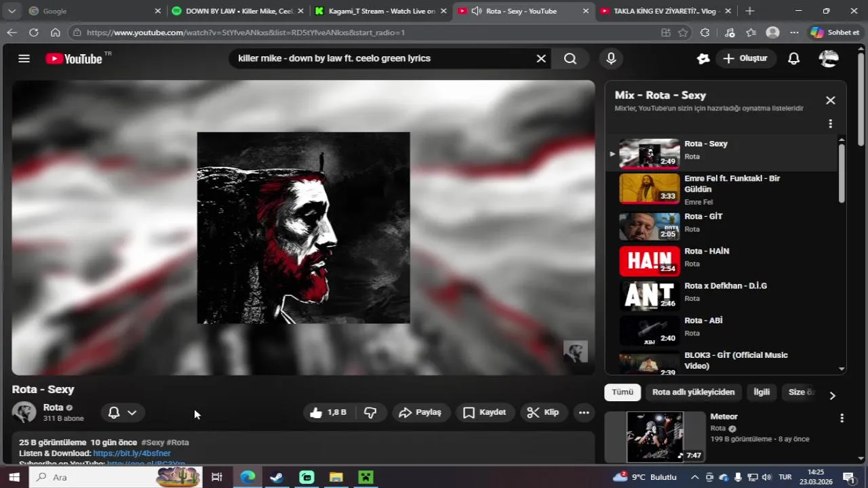Show hidden system tray icons

(694, 477)
